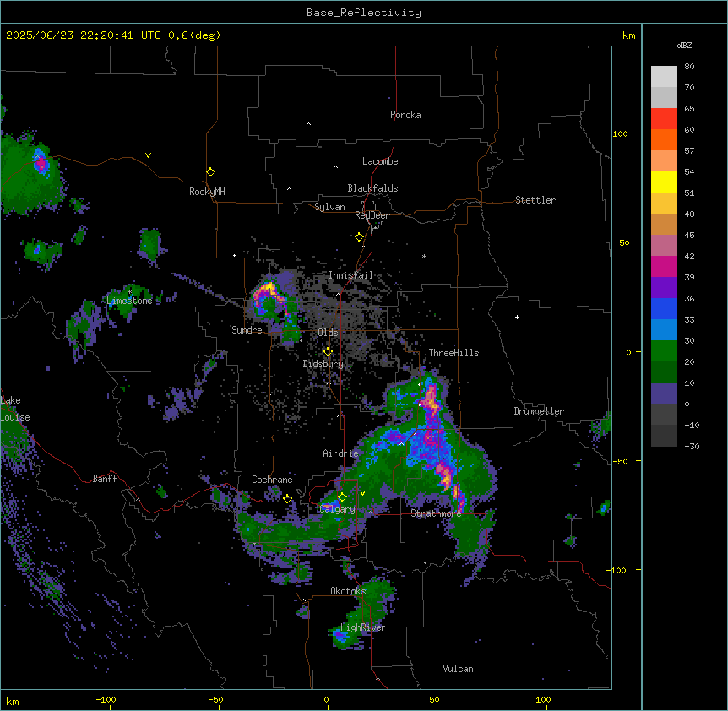Click the Louise label at the map edge
The image size is (728, 711).
point(15,417)
